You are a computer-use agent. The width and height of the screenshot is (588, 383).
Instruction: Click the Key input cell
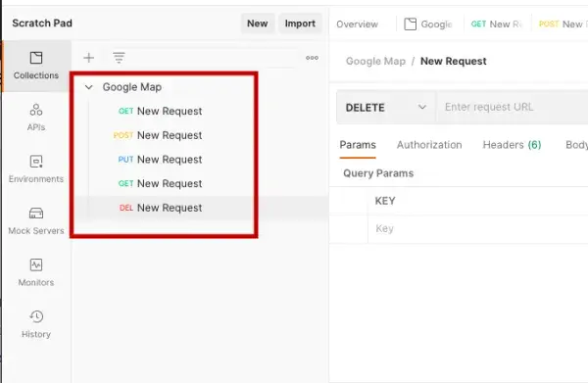pos(478,228)
